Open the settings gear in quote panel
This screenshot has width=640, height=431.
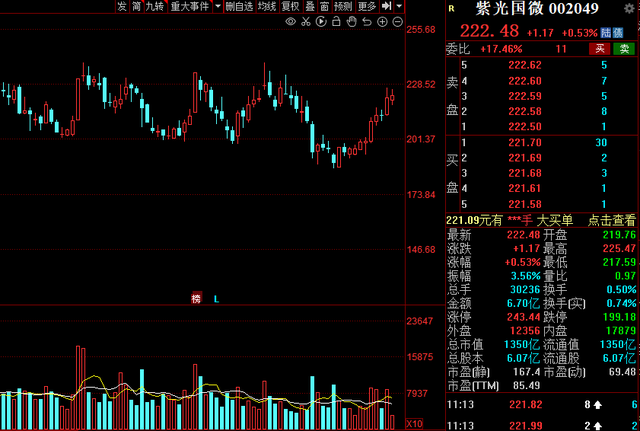(629, 8)
